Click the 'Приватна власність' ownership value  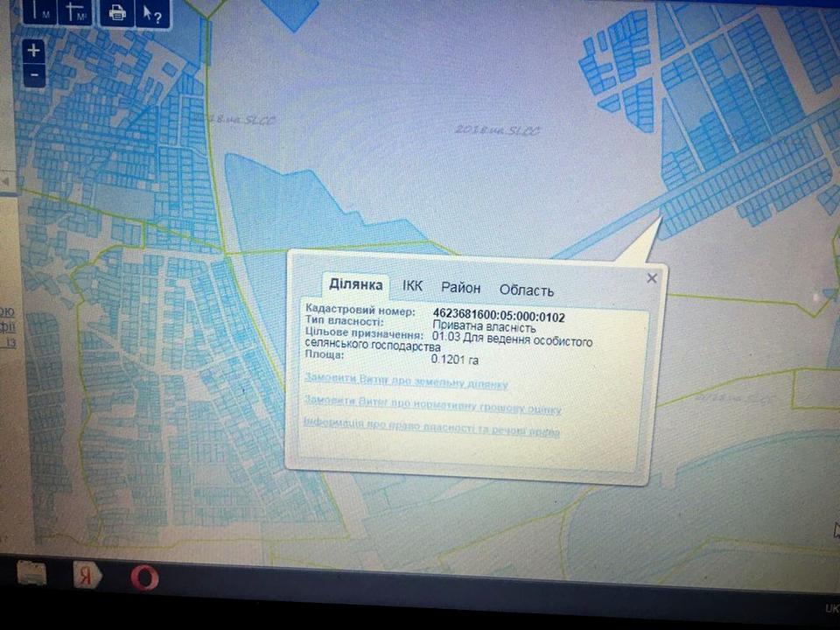tap(484, 327)
